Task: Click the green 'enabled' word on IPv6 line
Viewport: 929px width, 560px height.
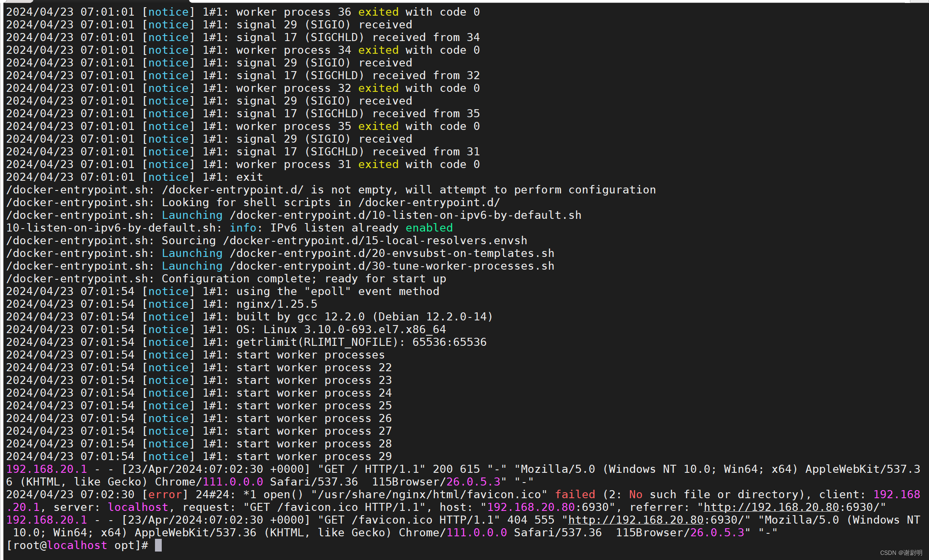Action: point(429,228)
